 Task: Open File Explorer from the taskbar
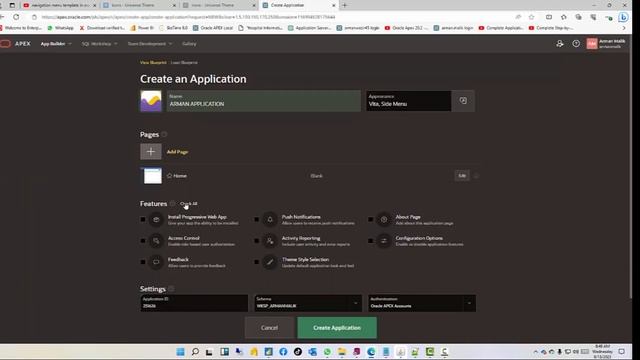click(x=342, y=351)
